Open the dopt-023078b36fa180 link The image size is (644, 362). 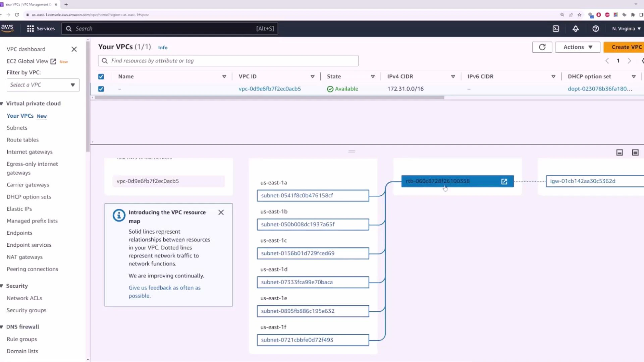click(x=600, y=89)
